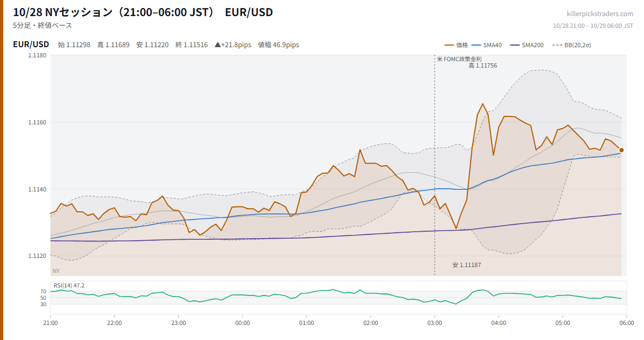Click the 1.1180 price axis label
This screenshot has height=340, width=644.
(37, 55)
